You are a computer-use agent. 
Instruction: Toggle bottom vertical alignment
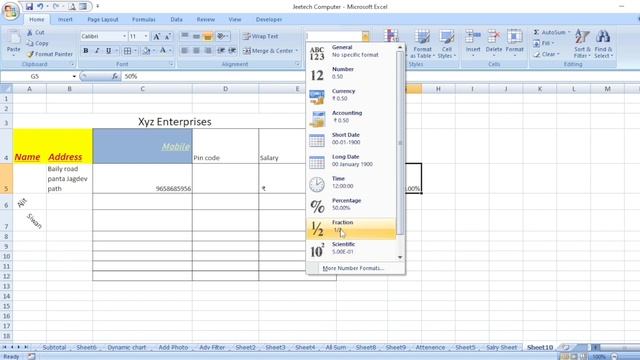pyautogui.click(x=208, y=36)
